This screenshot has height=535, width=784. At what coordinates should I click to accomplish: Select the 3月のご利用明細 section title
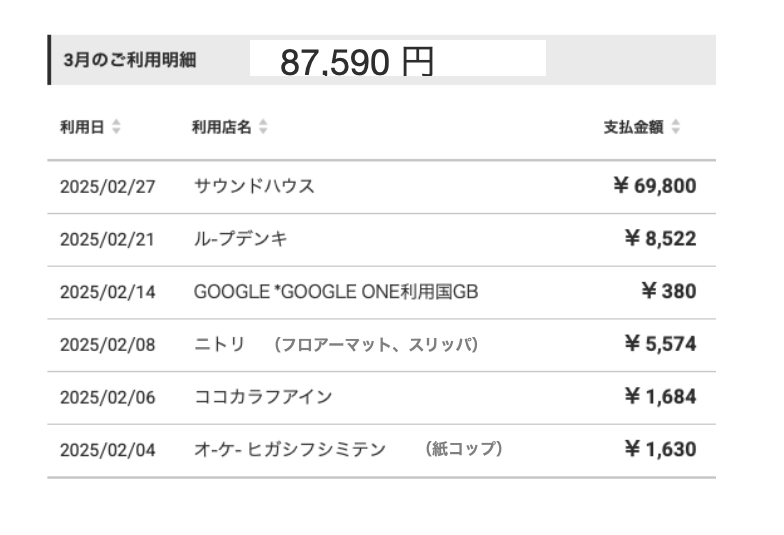[x=129, y=60]
